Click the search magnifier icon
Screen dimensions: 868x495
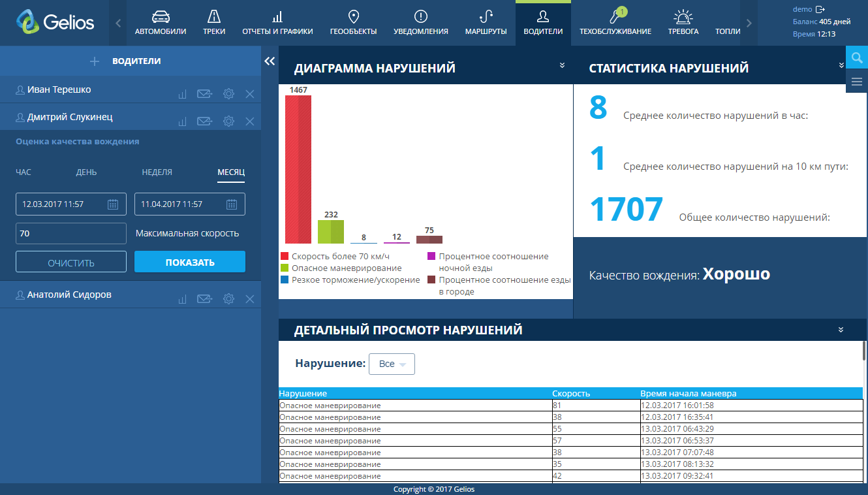pos(856,58)
